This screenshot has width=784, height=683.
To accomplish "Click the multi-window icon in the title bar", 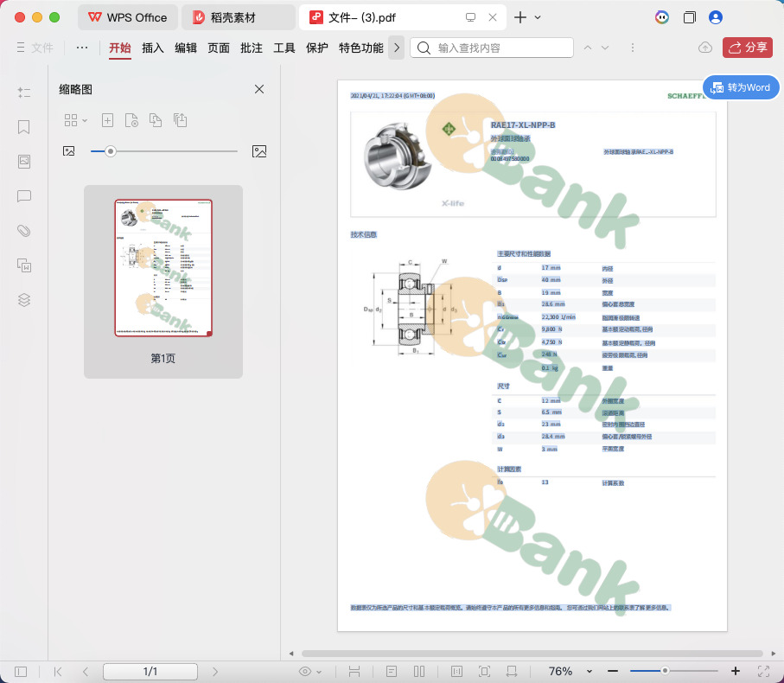I will click(x=690, y=17).
